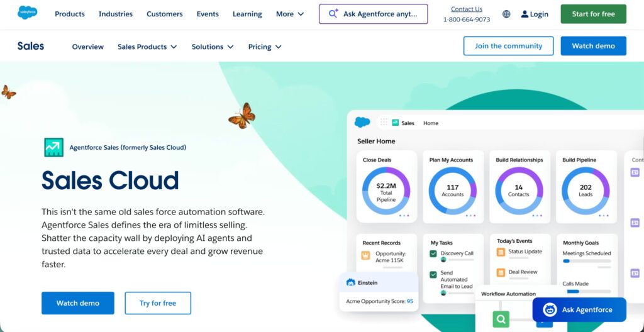Viewport: 644px width, 332px height.
Task: Click the Status Update calendar icon
Action: (500, 252)
